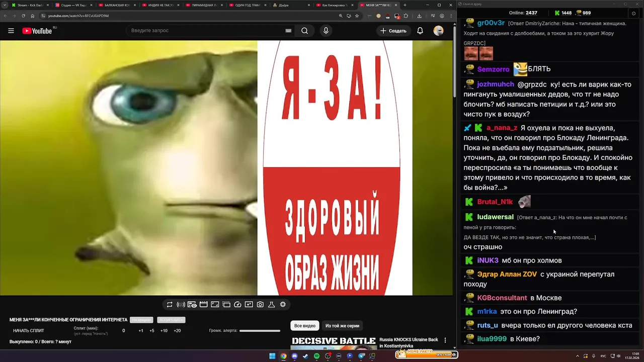Select the Из той же серии chip

click(x=342, y=326)
